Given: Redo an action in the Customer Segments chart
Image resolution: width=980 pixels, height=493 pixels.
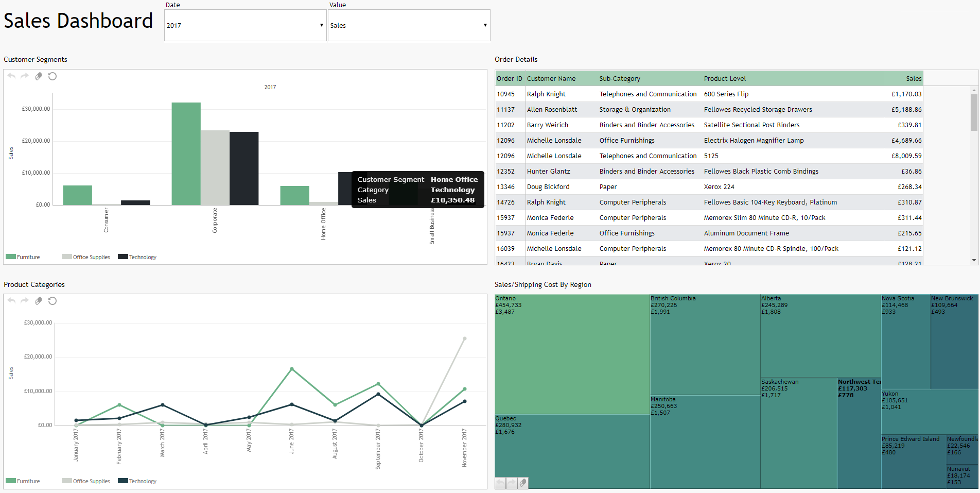Looking at the screenshot, I should point(25,76).
